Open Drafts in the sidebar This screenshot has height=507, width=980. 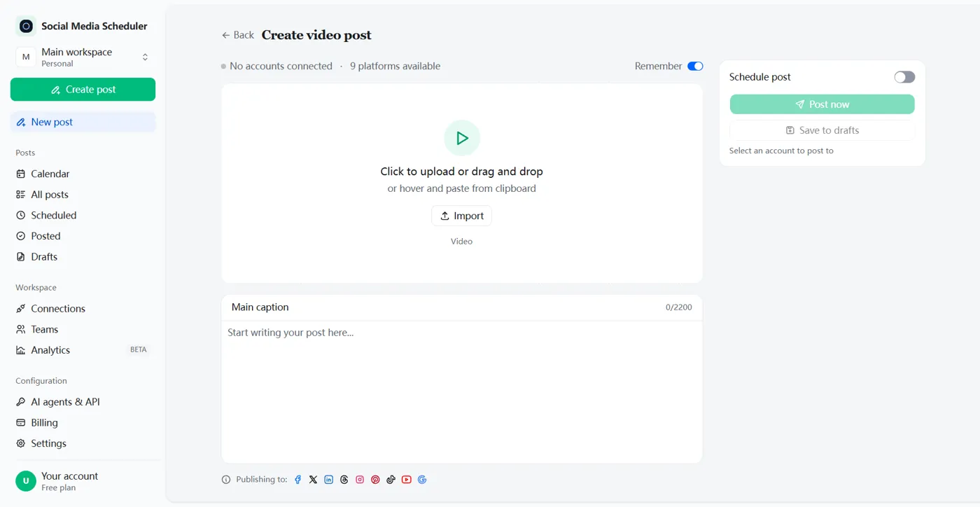pos(83,257)
